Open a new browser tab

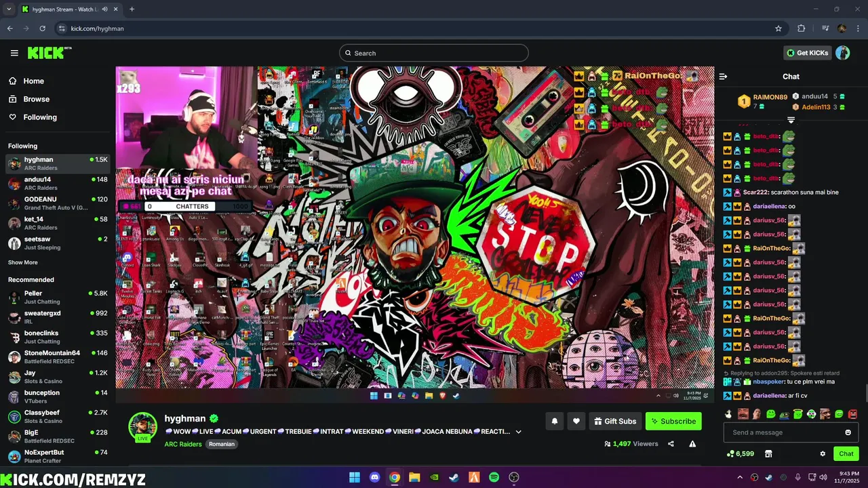[132, 9]
